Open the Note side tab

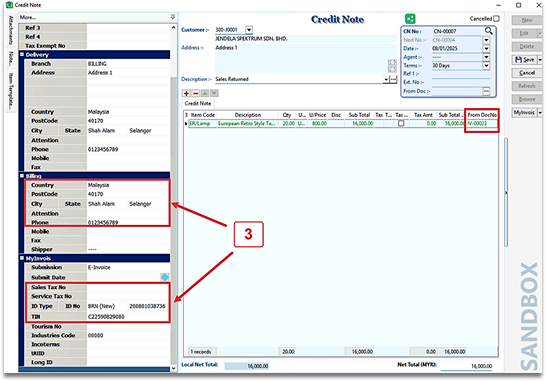tap(11, 59)
